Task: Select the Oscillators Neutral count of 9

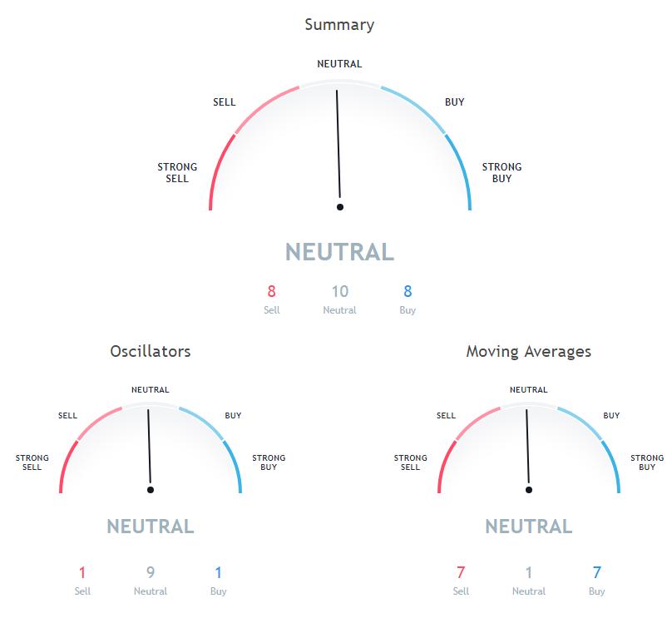Action: pyautogui.click(x=151, y=573)
